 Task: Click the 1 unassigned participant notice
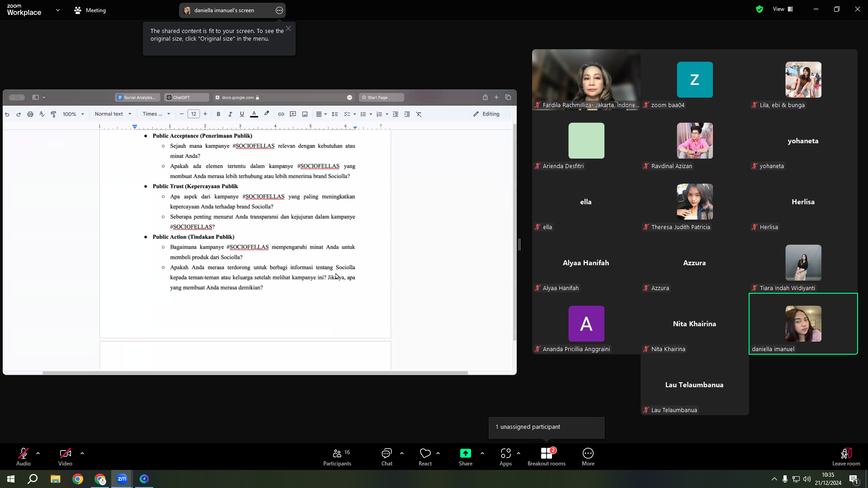point(547,427)
